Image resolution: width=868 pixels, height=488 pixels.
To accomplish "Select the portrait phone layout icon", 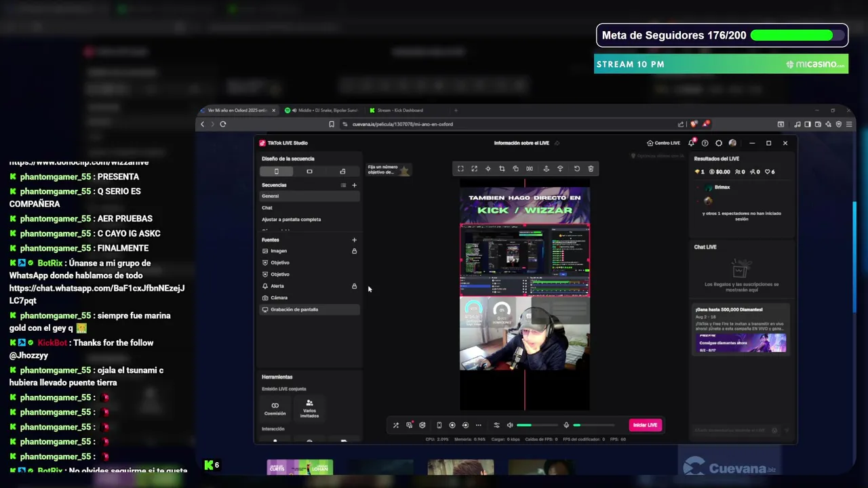I will point(276,171).
